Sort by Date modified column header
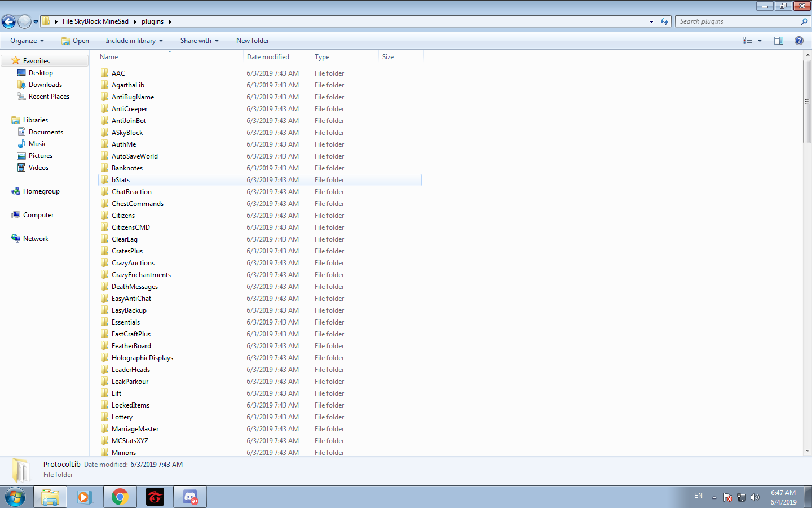The image size is (812, 508). tap(277, 57)
